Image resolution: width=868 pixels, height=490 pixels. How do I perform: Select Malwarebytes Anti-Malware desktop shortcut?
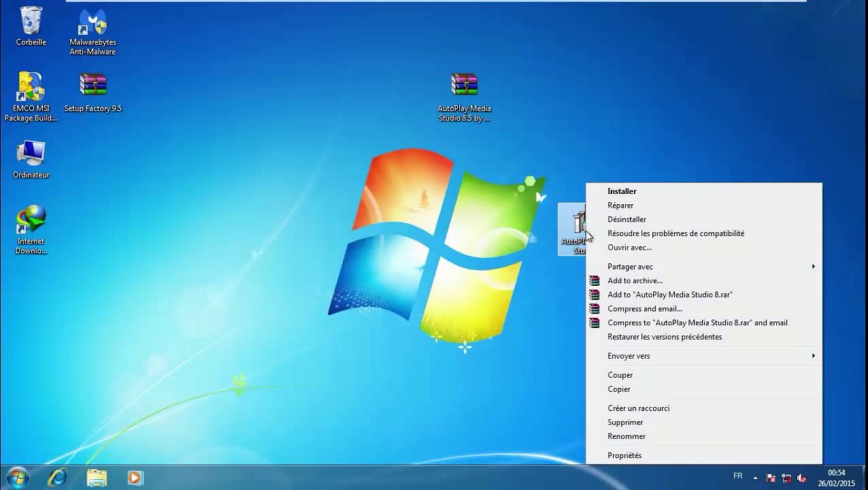click(x=93, y=32)
